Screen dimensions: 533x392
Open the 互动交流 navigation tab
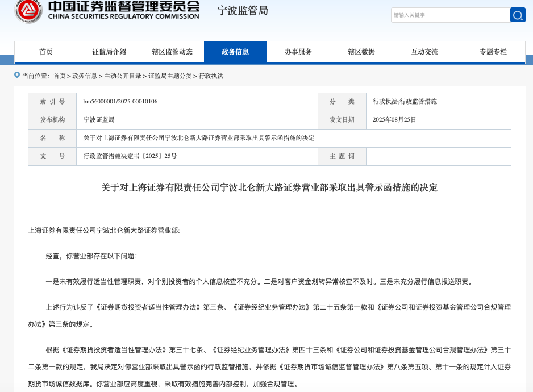pyautogui.click(x=424, y=52)
